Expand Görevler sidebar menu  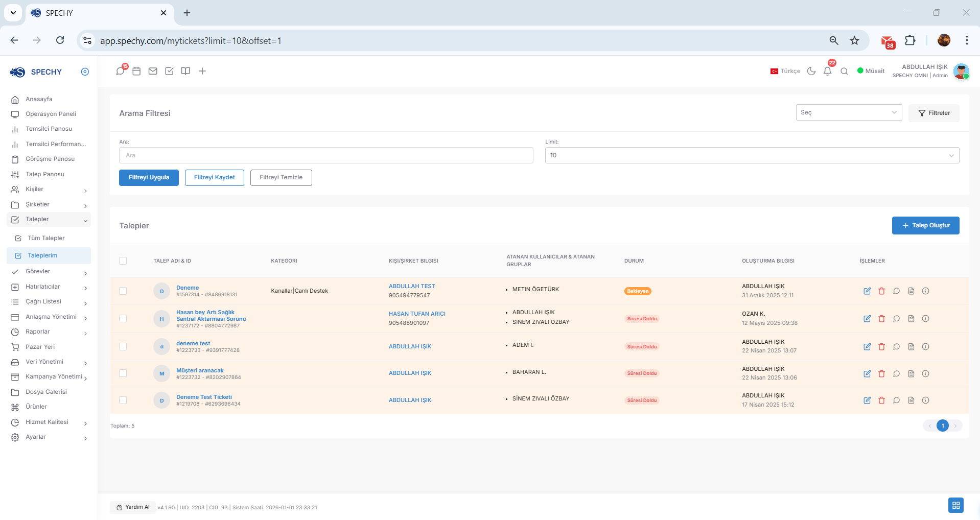point(49,272)
